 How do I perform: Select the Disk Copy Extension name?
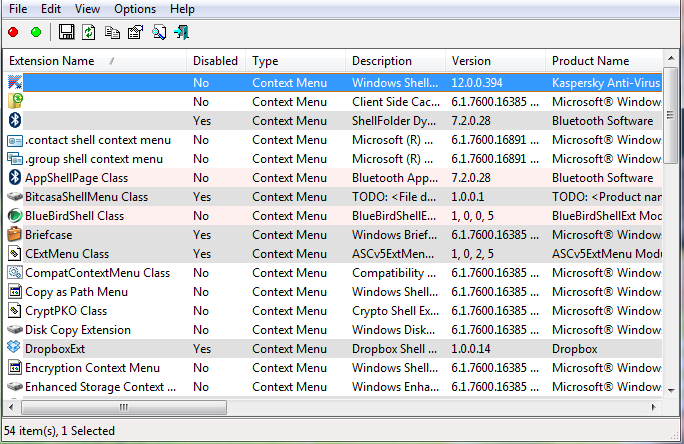(78, 330)
